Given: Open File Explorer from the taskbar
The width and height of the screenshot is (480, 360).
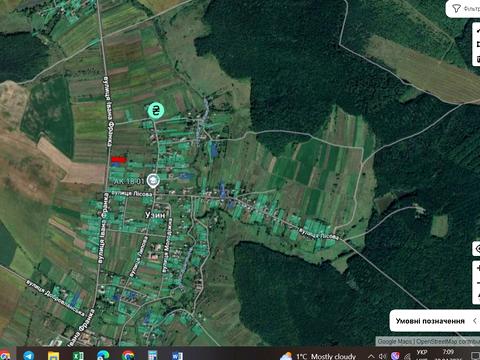Looking at the screenshot, I should [x=53, y=355].
